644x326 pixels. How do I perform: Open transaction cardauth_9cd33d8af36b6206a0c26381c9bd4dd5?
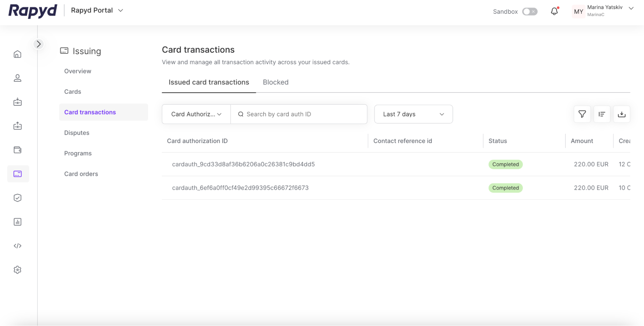243,164
